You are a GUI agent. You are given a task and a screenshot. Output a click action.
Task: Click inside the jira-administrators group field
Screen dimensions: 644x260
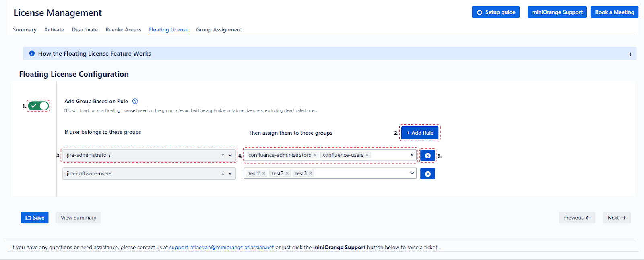tap(149, 155)
